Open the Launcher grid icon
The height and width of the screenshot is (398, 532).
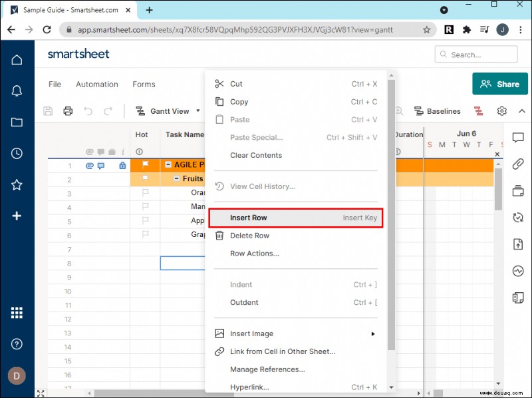[17, 312]
